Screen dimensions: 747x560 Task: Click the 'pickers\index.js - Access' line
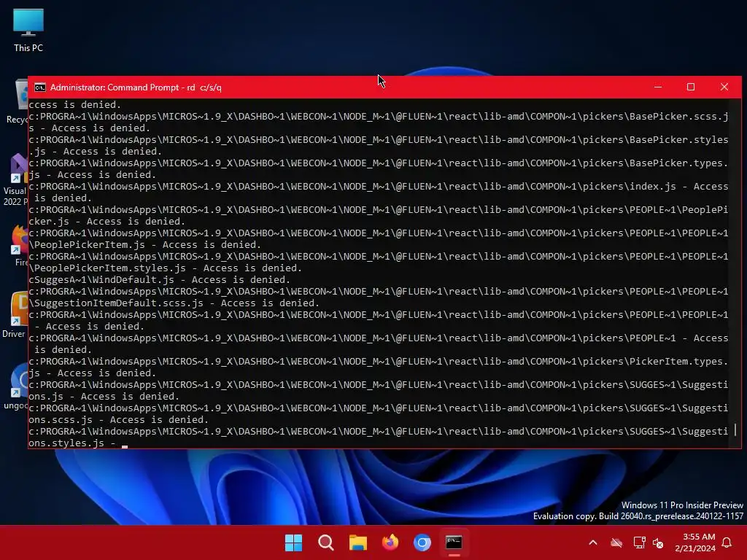(x=379, y=187)
